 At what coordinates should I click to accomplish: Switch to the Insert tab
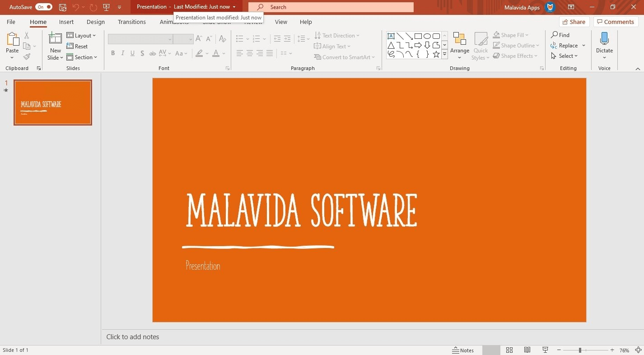66,22
